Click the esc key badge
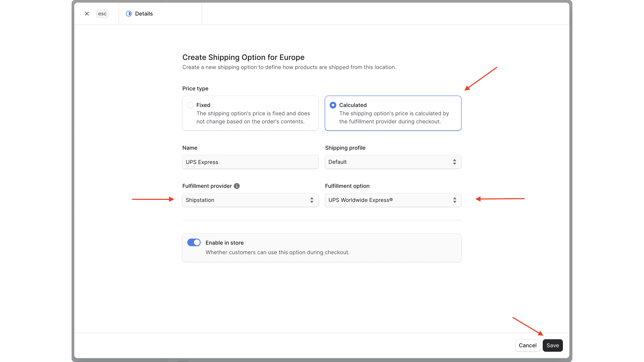The width and height of the screenshot is (644, 362). point(102,14)
